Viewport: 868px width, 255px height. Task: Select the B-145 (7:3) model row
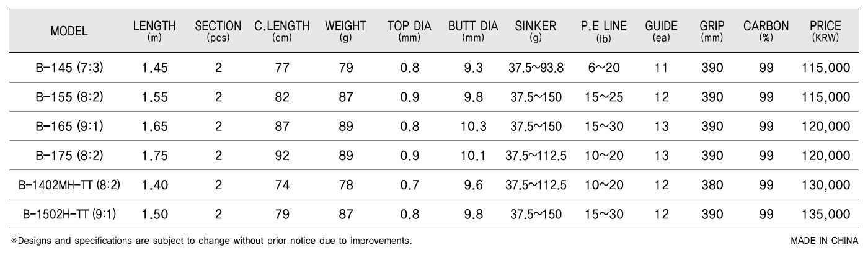[434, 68]
